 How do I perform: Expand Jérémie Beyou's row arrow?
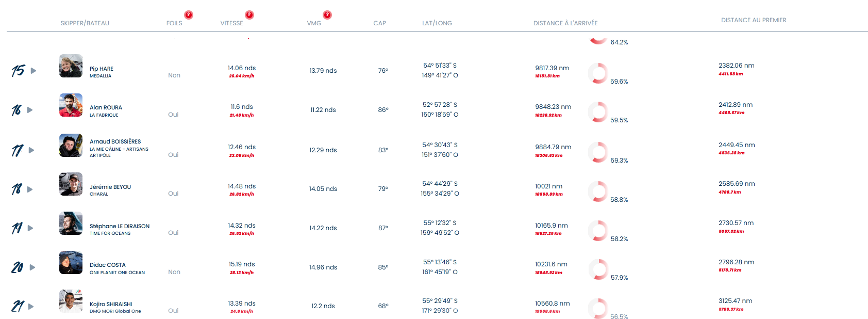point(30,189)
